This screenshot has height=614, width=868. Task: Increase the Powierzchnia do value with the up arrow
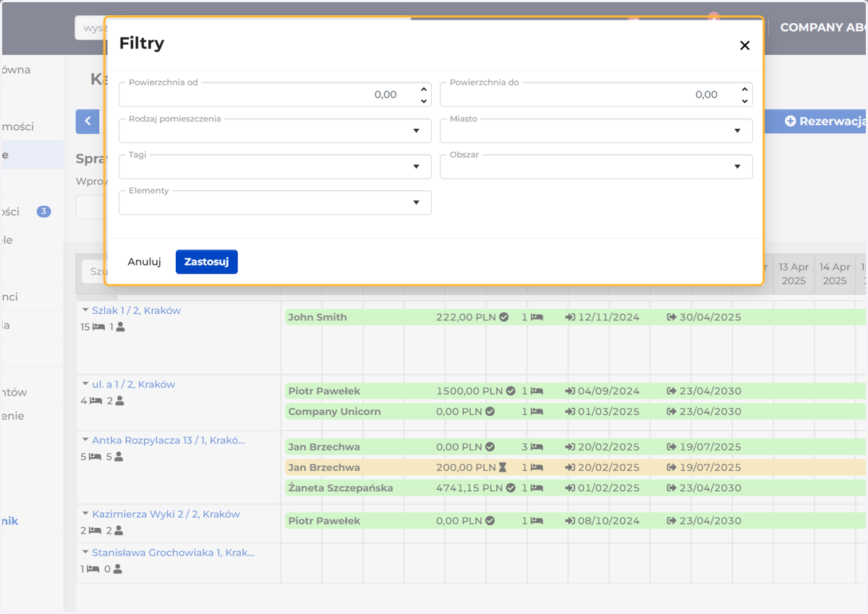click(744, 89)
